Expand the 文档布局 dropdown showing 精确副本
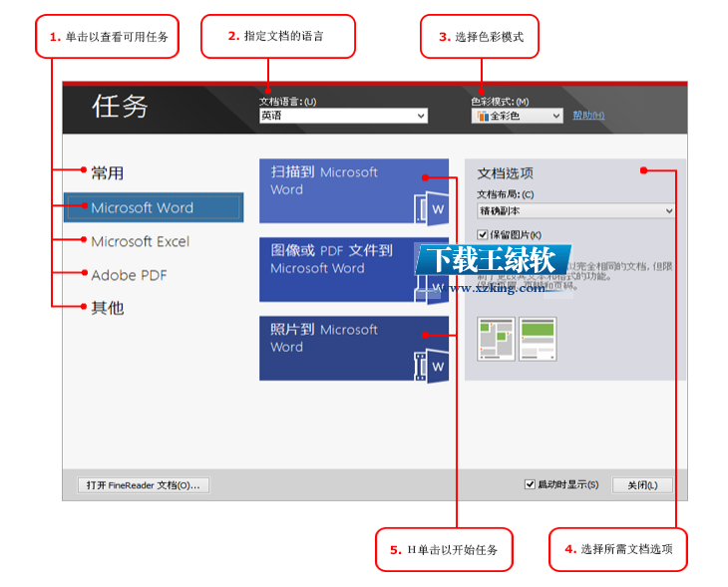728x587 pixels. pyautogui.click(x=575, y=210)
